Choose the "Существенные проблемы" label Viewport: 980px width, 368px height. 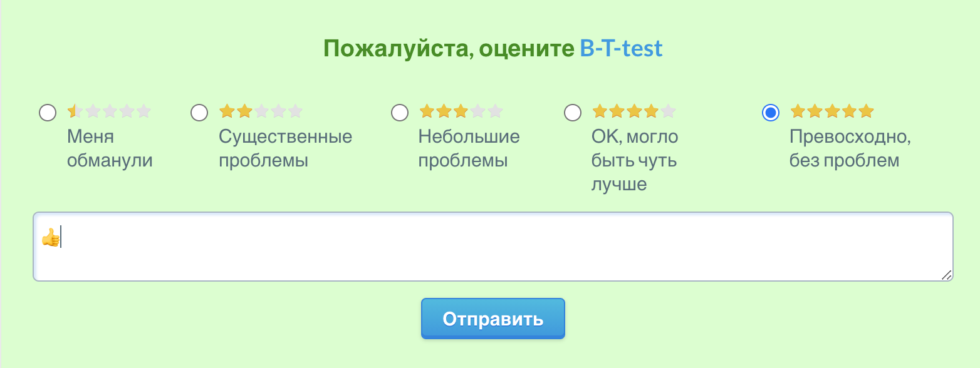[285, 148]
